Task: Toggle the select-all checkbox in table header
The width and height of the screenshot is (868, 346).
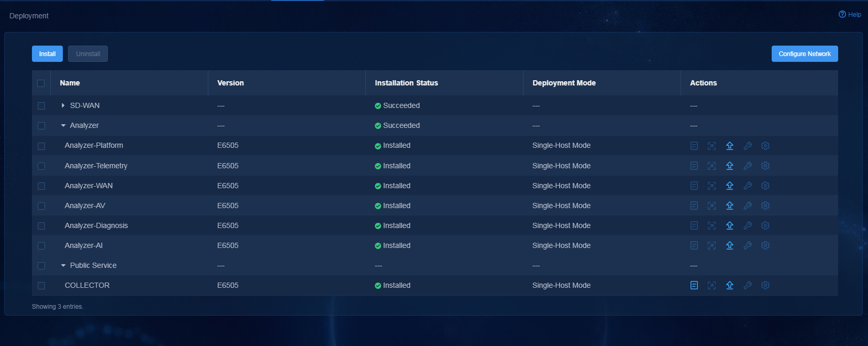Action: tap(41, 83)
